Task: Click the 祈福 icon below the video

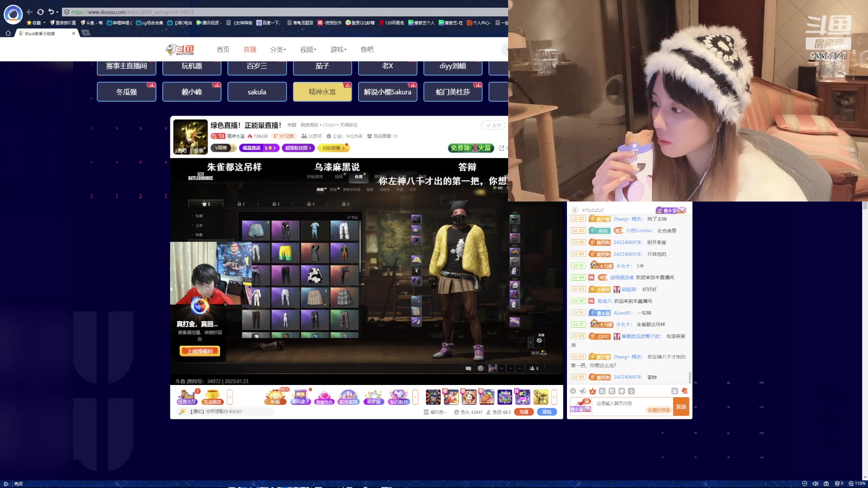Action: click(x=275, y=397)
